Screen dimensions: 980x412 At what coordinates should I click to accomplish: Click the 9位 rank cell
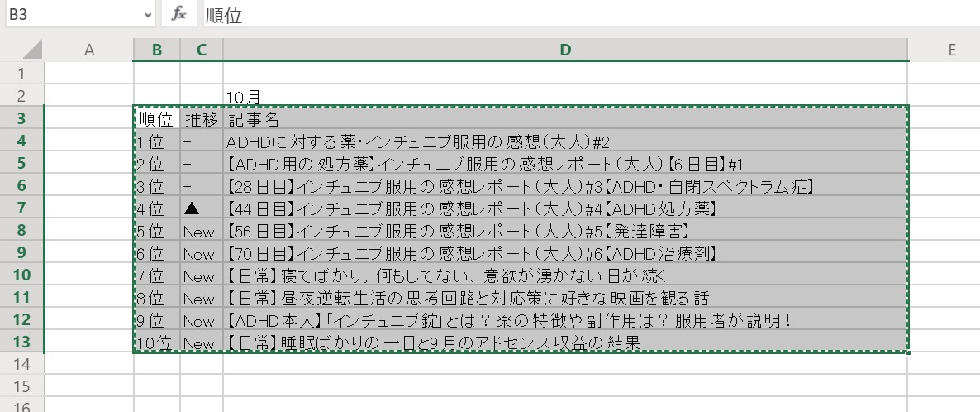pos(157,320)
